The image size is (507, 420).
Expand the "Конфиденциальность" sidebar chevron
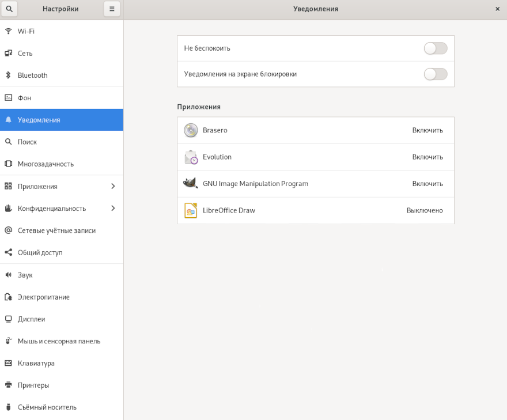click(x=113, y=208)
